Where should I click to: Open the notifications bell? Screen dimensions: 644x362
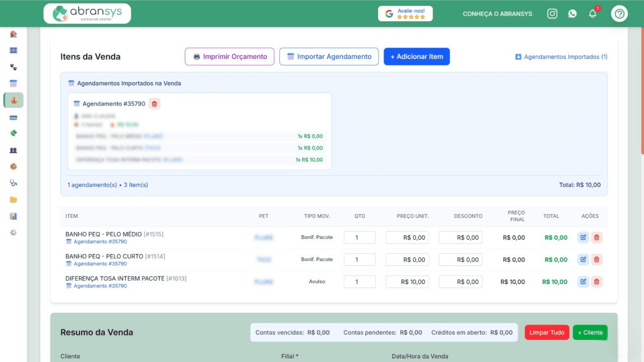tap(593, 13)
